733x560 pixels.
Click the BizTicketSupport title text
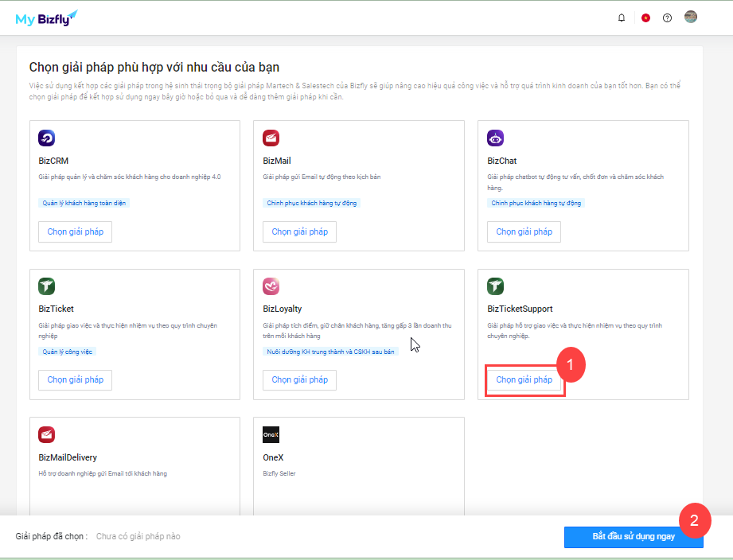(x=520, y=309)
